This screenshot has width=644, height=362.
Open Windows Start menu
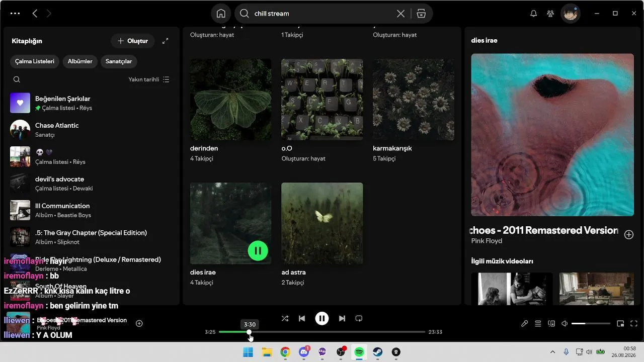(248, 352)
